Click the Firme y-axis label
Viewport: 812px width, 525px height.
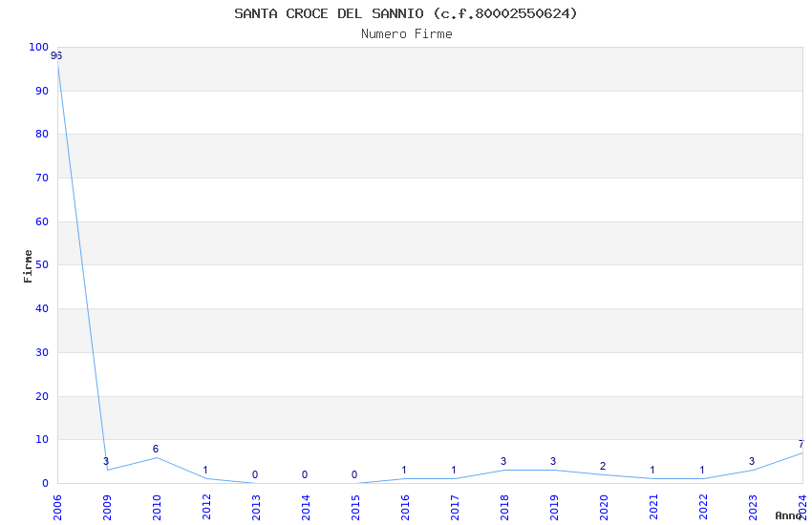coord(28,265)
